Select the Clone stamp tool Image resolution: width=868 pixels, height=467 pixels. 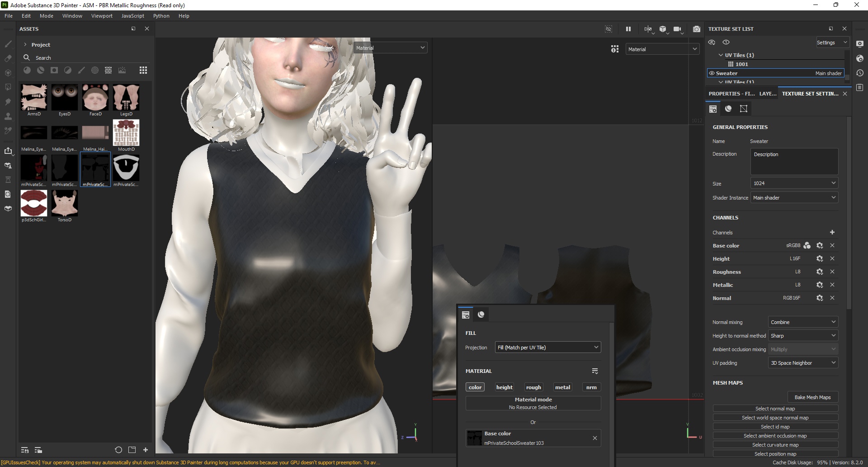[x=8, y=116]
